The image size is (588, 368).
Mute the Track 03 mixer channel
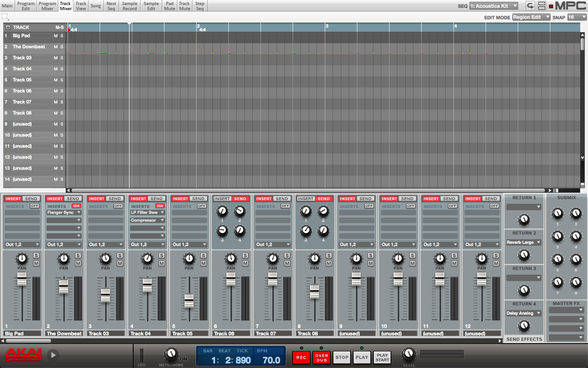(x=119, y=263)
